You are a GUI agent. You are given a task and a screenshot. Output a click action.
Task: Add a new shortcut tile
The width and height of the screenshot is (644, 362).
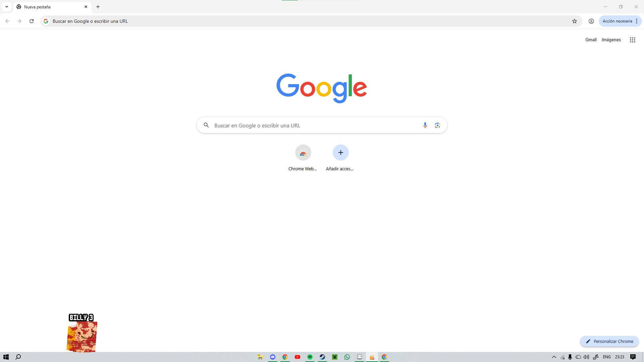click(x=340, y=153)
